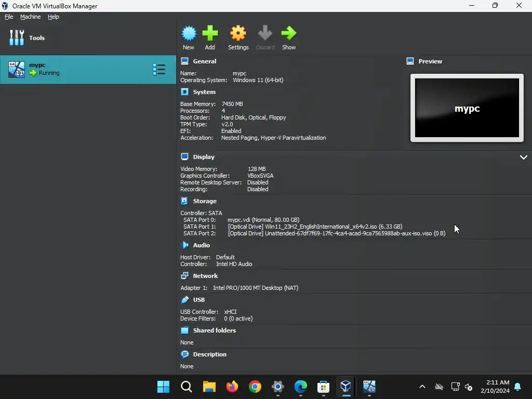This screenshot has height=399, width=532.
Task: Click the VirtualBox logo in title bar
Action: tap(5, 6)
